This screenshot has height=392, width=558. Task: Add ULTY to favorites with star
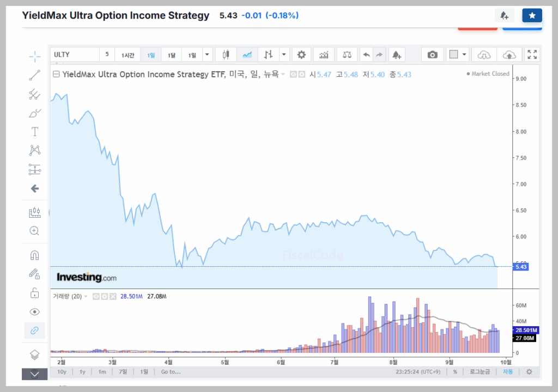tap(532, 15)
